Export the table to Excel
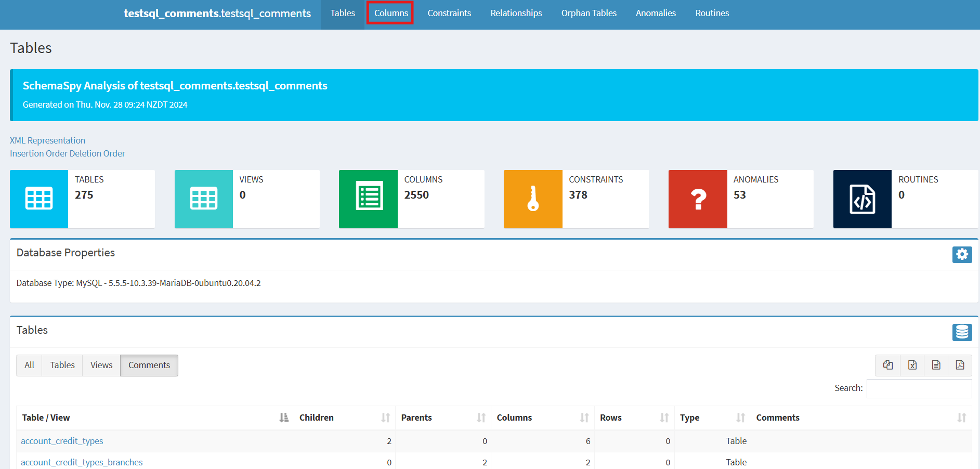 click(912, 365)
